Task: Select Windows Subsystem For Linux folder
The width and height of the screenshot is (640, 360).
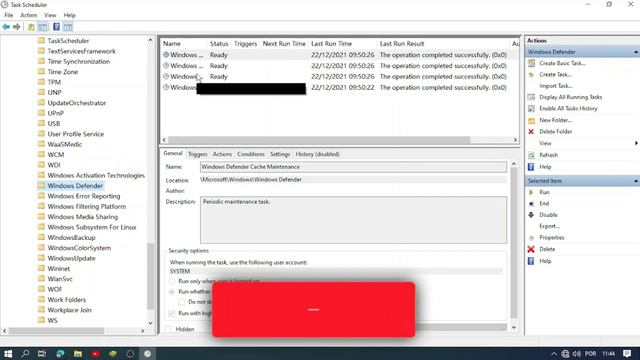Action: coord(91,227)
